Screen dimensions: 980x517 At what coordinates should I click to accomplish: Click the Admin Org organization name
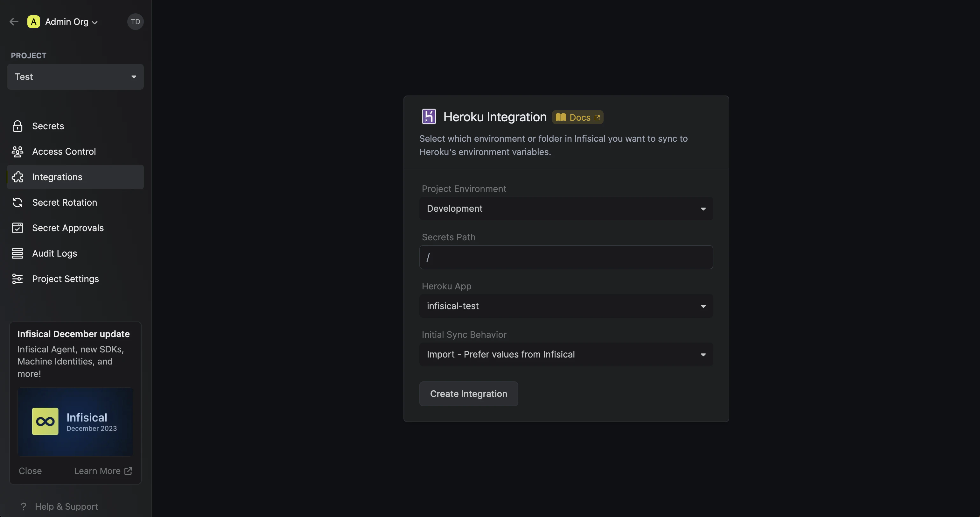point(66,22)
